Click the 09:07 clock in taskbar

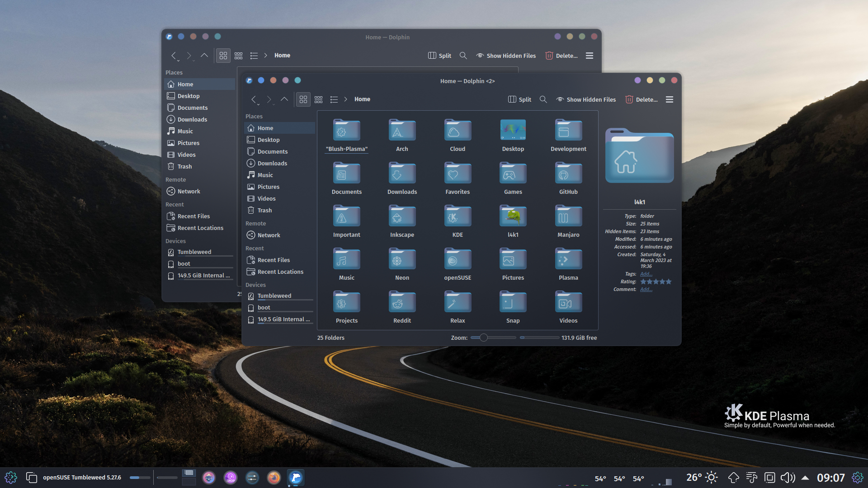(x=830, y=478)
